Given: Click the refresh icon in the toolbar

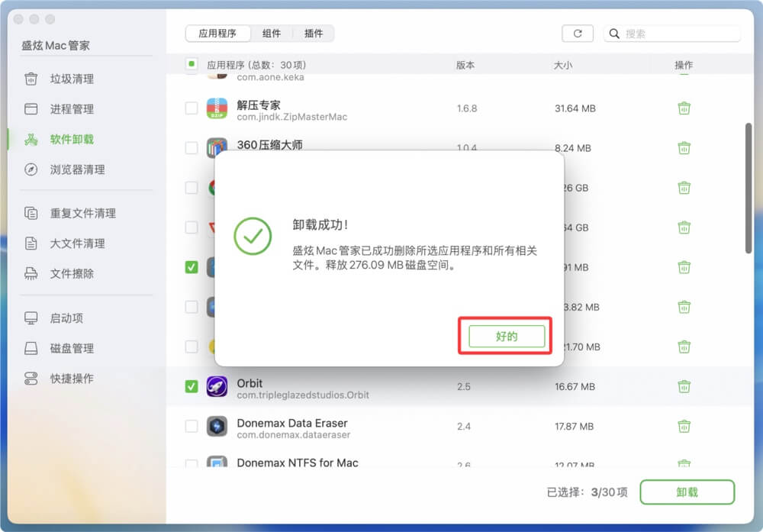Looking at the screenshot, I should [x=578, y=33].
